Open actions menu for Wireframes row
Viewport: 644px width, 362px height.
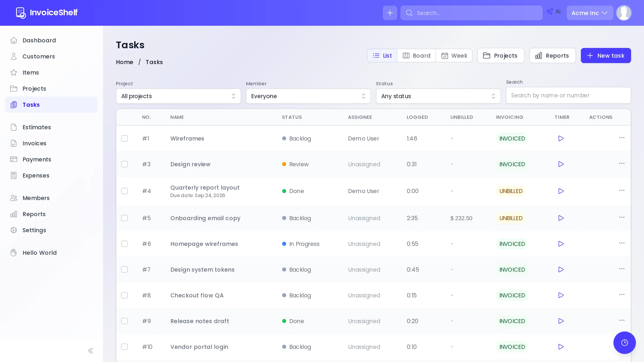[x=622, y=138]
